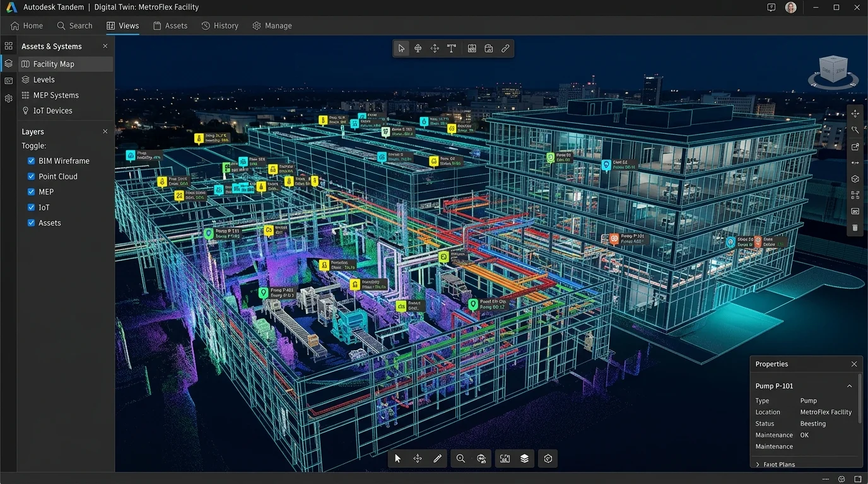Image resolution: width=868 pixels, height=484 pixels.
Task: Click the link chain icon in top toolbar
Action: [x=505, y=49]
